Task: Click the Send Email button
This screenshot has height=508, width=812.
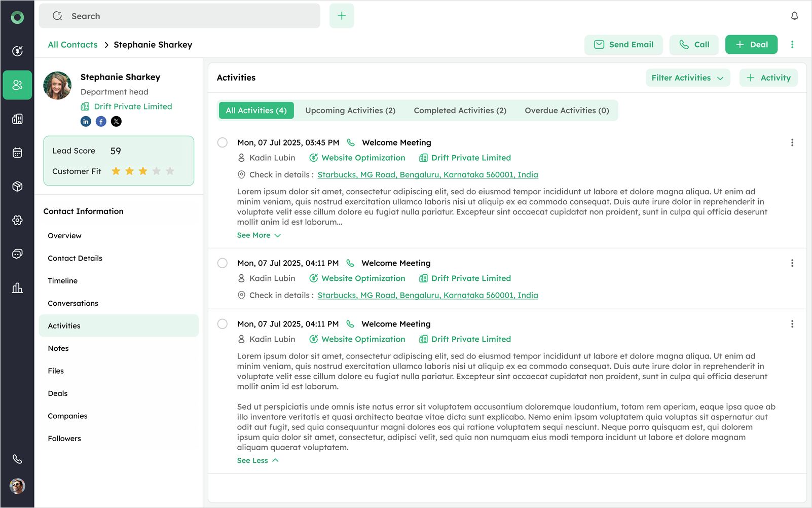Action: [x=623, y=45]
